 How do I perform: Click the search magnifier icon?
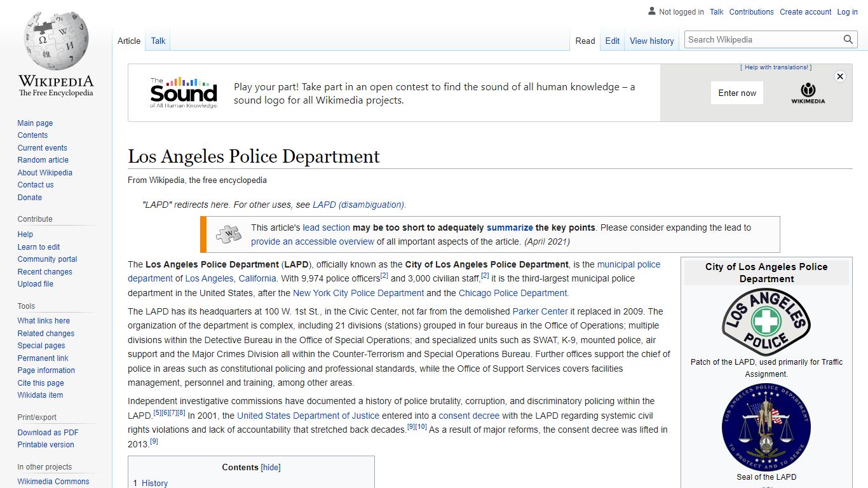848,39
